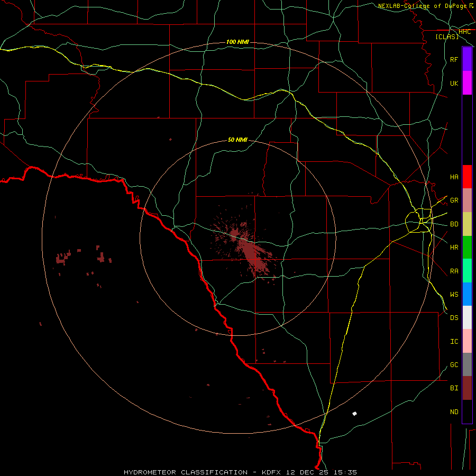Click the IC light pink legend swatch

(x=467, y=341)
